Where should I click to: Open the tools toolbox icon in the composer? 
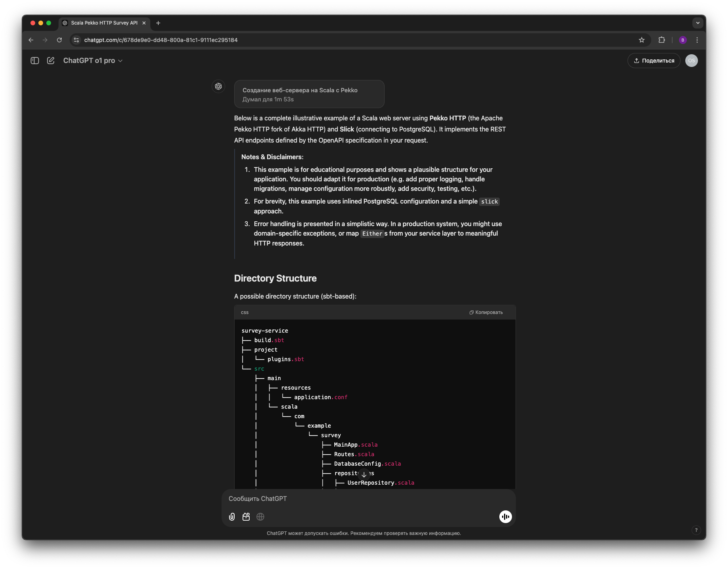click(246, 517)
